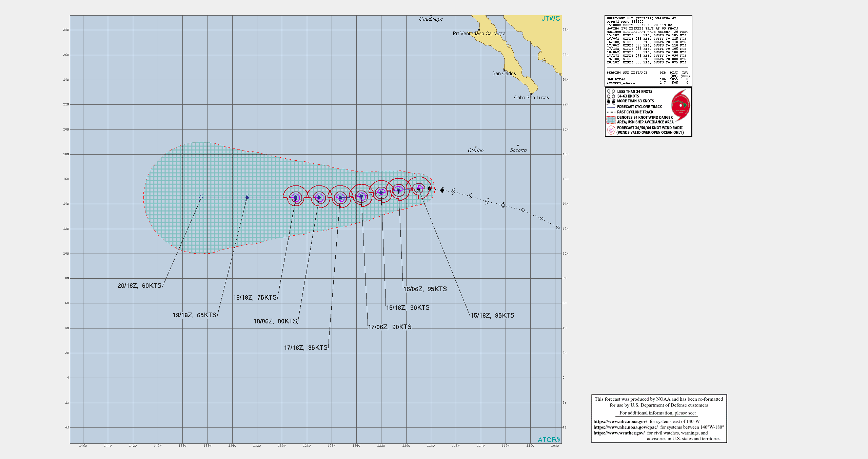This screenshot has height=459, width=868.
Task: Click the "17/06Z, 90KTS" forecast label
Action: click(390, 327)
